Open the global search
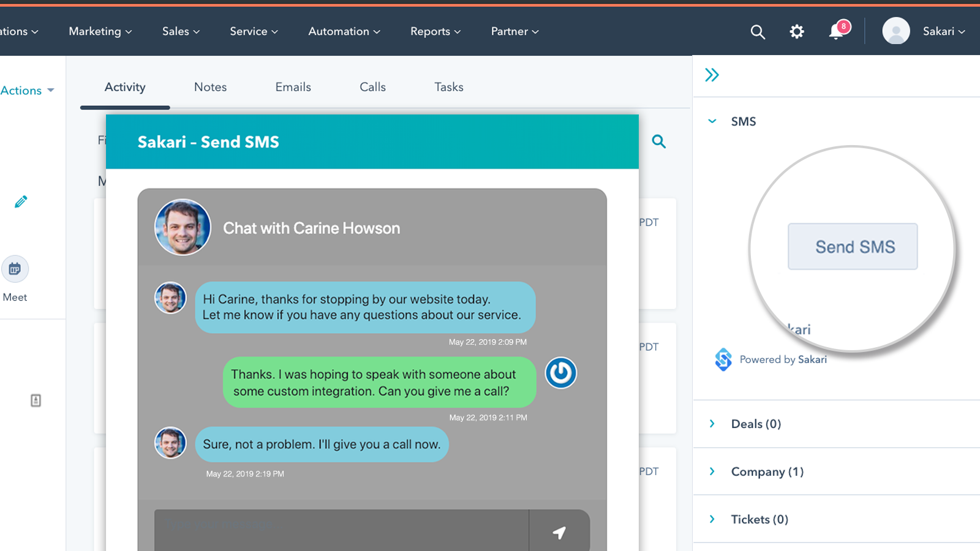980x551 pixels. pyautogui.click(x=758, y=31)
